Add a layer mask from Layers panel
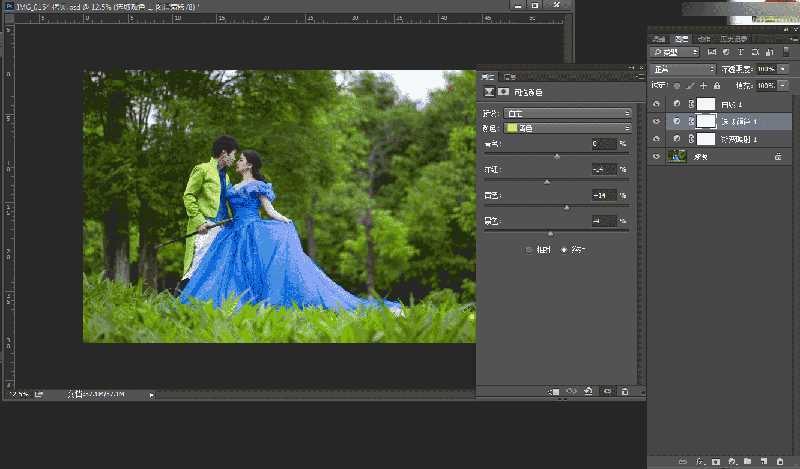The height and width of the screenshot is (469, 800). 715,462
